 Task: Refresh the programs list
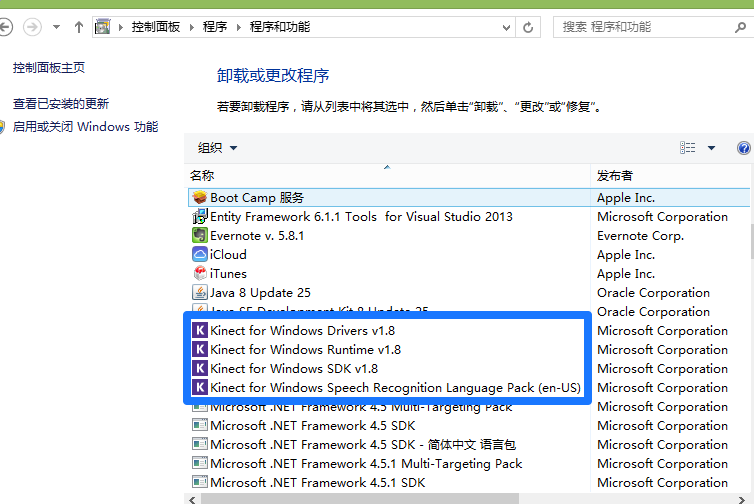[528, 27]
